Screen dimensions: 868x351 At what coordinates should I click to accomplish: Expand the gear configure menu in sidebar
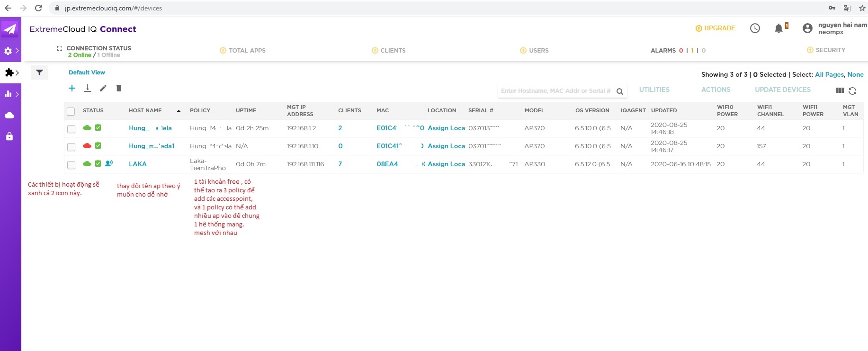point(10,51)
